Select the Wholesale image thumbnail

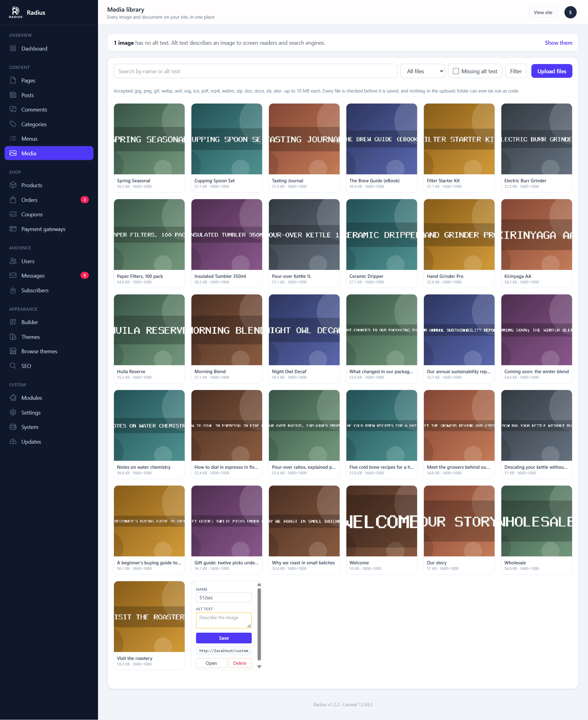pyautogui.click(x=537, y=521)
